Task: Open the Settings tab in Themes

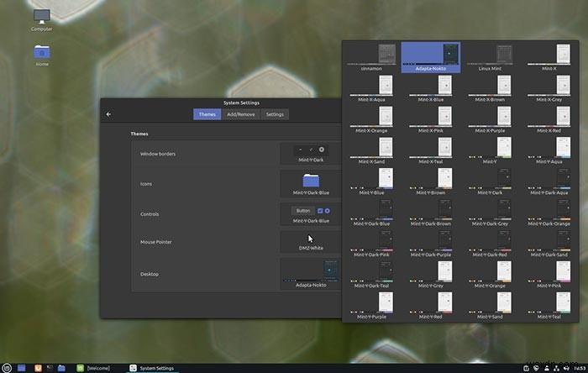Action: [x=275, y=114]
